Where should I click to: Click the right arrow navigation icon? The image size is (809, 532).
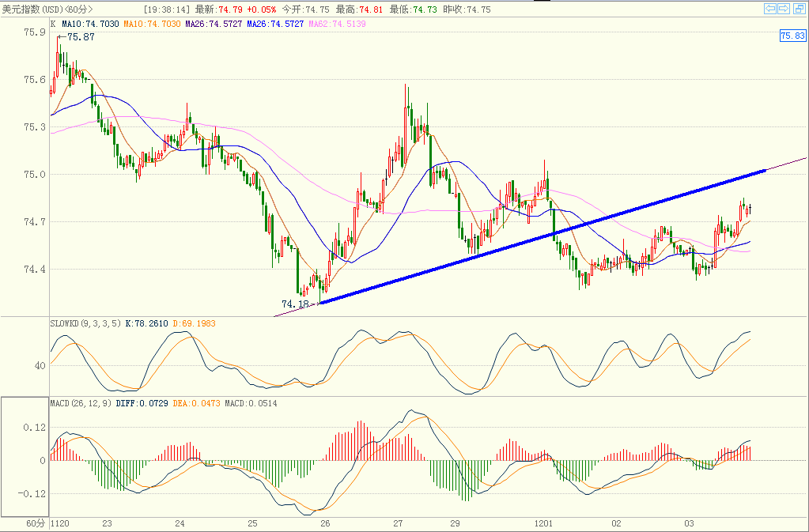(x=784, y=8)
